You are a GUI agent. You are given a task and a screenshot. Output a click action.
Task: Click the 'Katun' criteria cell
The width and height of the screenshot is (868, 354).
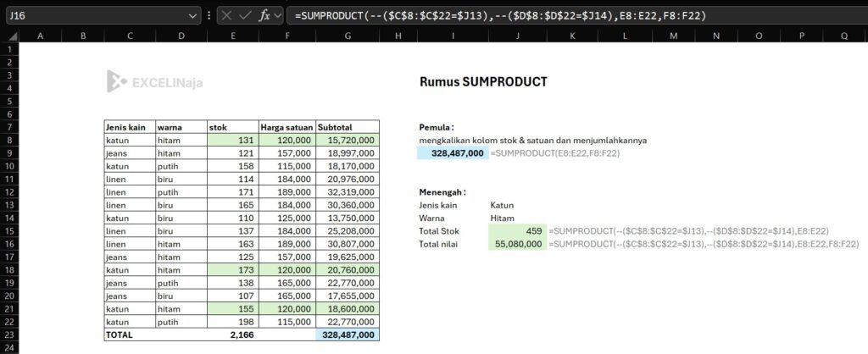[518, 205]
